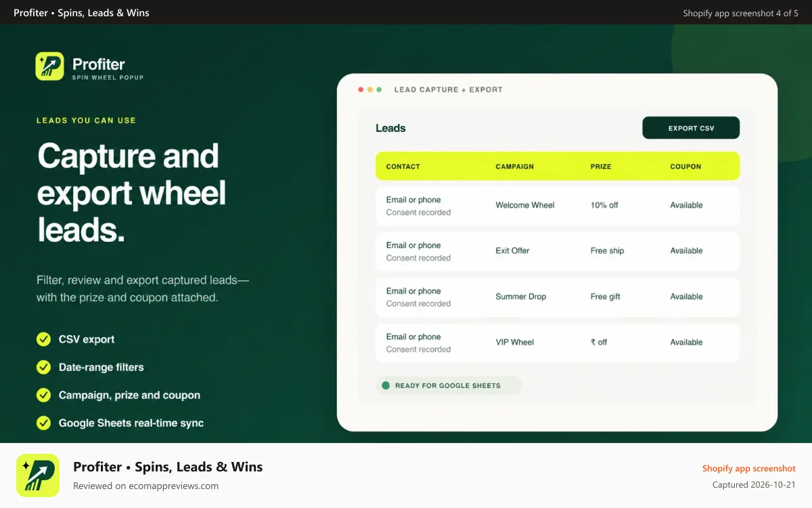This screenshot has height=508, width=812.
Task: Click the Google Sheets real-time sync text
Action: [x=131, y=423]
